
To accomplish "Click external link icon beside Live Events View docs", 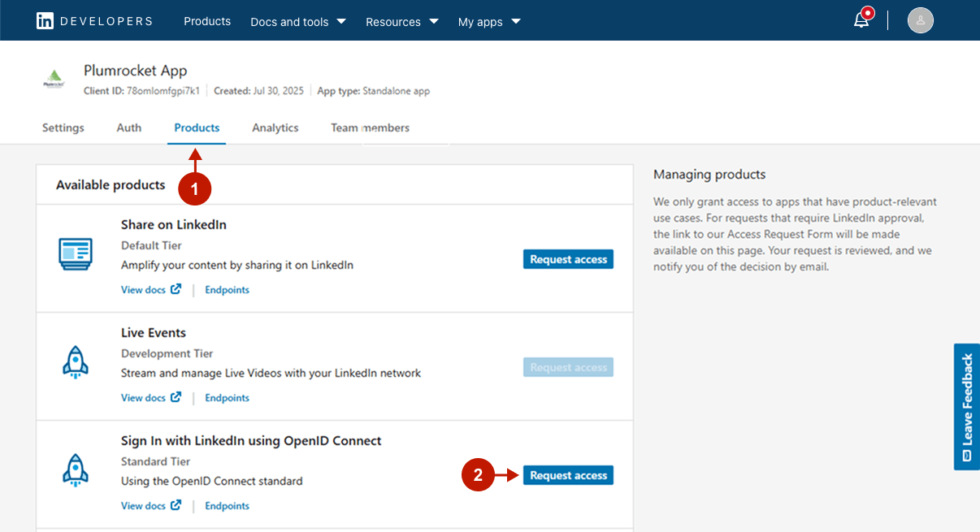I will pyautogui.click(x=176, y=397).
